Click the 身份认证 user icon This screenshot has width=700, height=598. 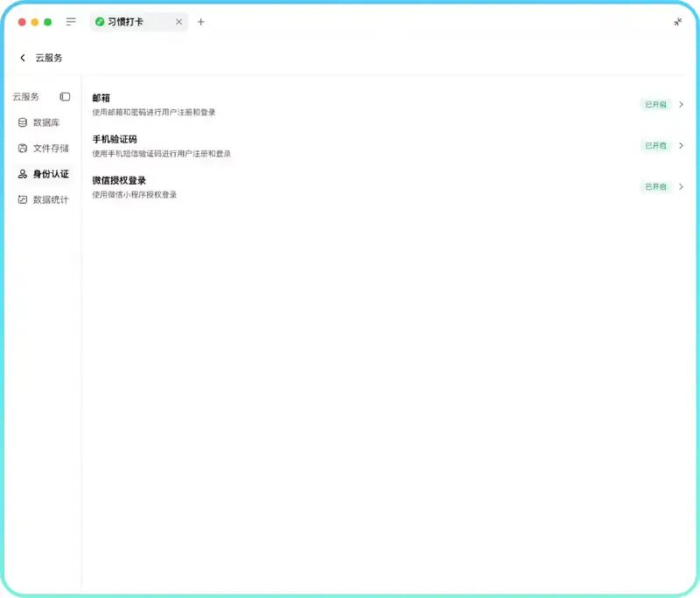point(23,174)
